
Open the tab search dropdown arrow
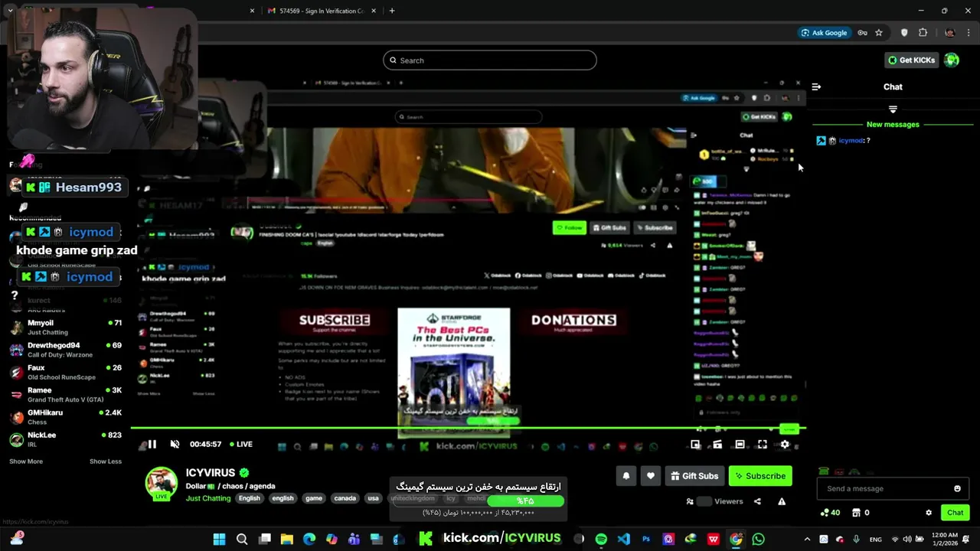click(10, 11)
